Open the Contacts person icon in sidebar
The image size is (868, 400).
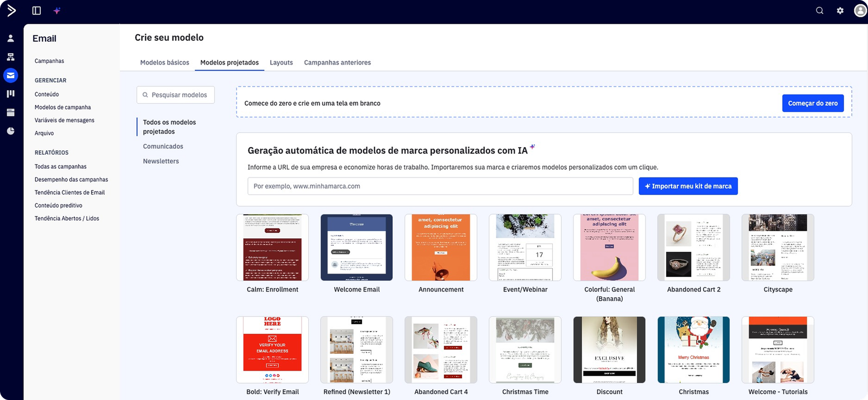[x=10, y=39]
